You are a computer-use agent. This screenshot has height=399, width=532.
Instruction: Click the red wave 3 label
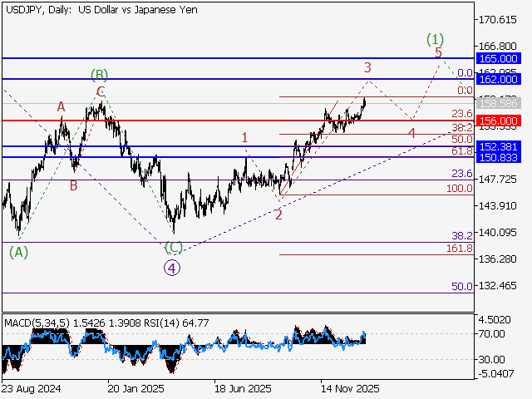367,67
